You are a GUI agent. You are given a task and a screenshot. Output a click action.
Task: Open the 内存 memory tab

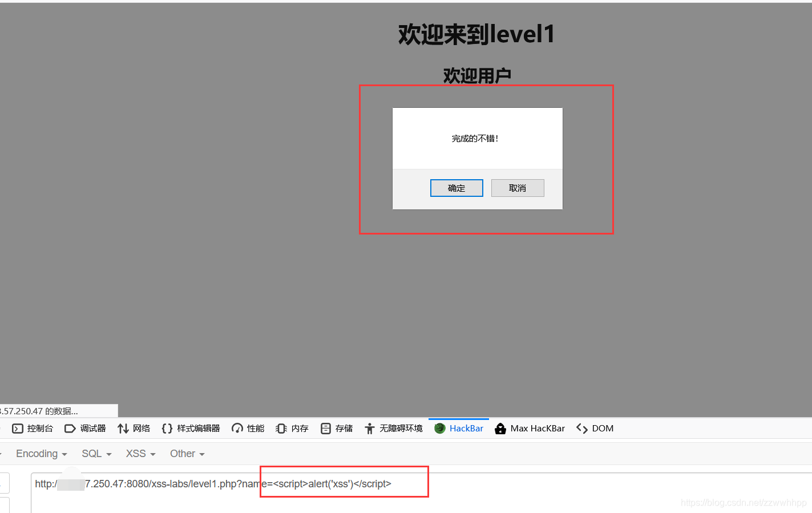292,429
